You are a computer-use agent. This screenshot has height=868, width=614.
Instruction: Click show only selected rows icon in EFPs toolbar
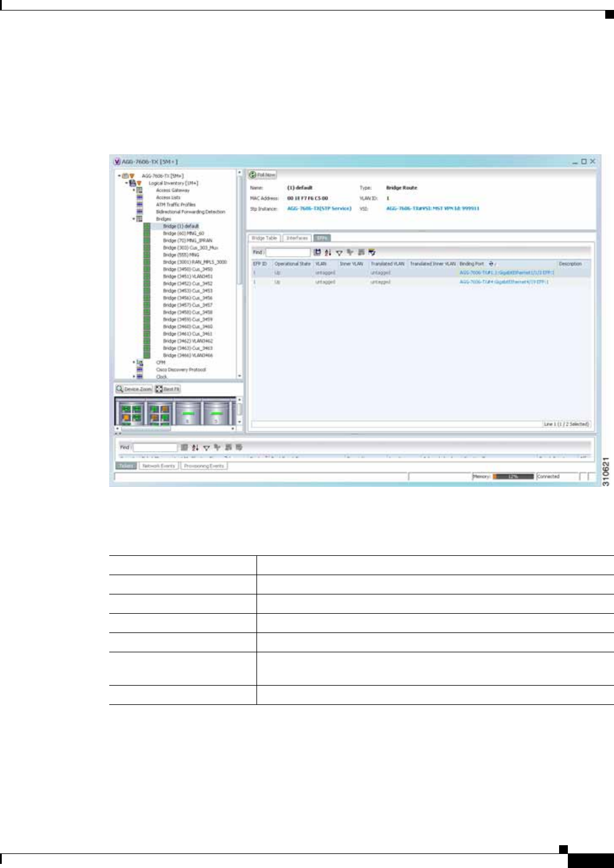(372, 253)
